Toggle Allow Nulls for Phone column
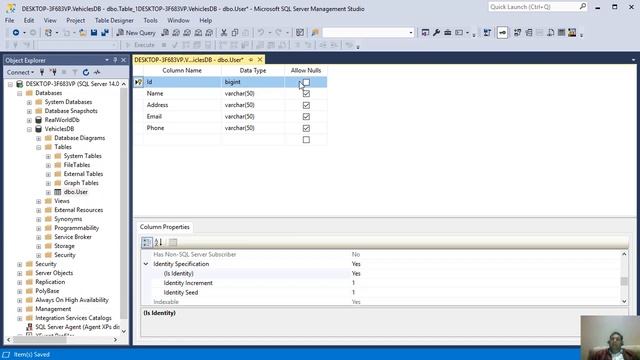This screenshot has width=640, height=360. (306, 128)
